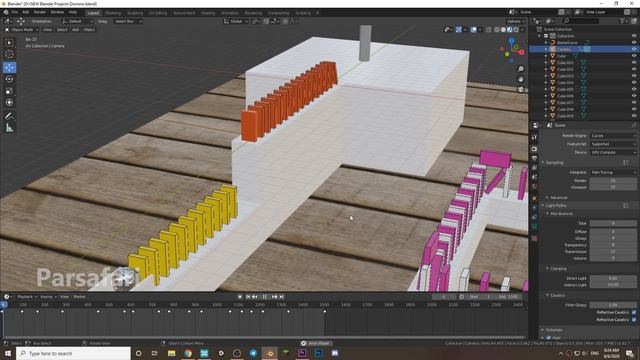The width and height of the screenshot is (640, 360).
Task: Open the File menu
Action: point(15,12)
